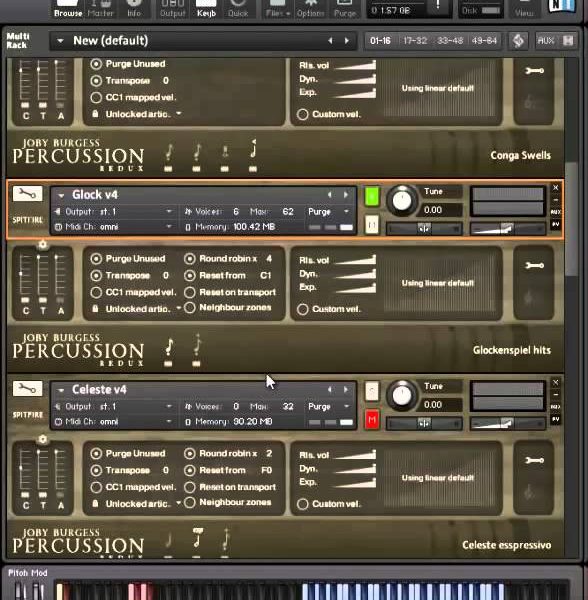Select first articulation note in Conga Swells
This screenshot has width=588, height=600.
tap(168, 157)
